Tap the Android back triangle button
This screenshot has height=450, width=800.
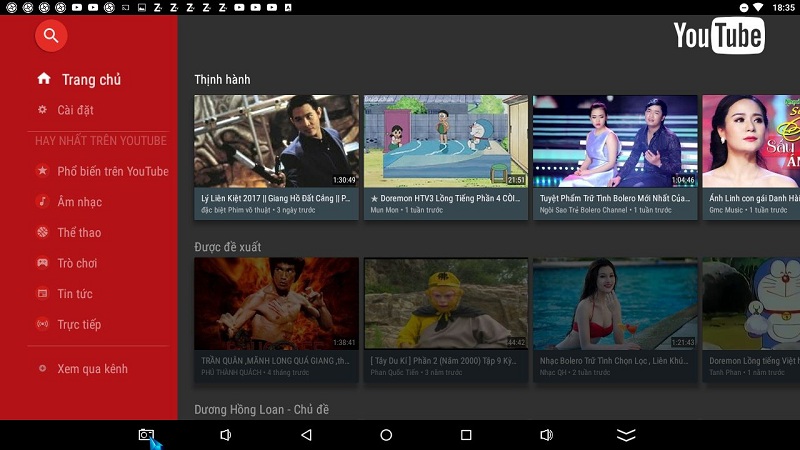(306, 435)
